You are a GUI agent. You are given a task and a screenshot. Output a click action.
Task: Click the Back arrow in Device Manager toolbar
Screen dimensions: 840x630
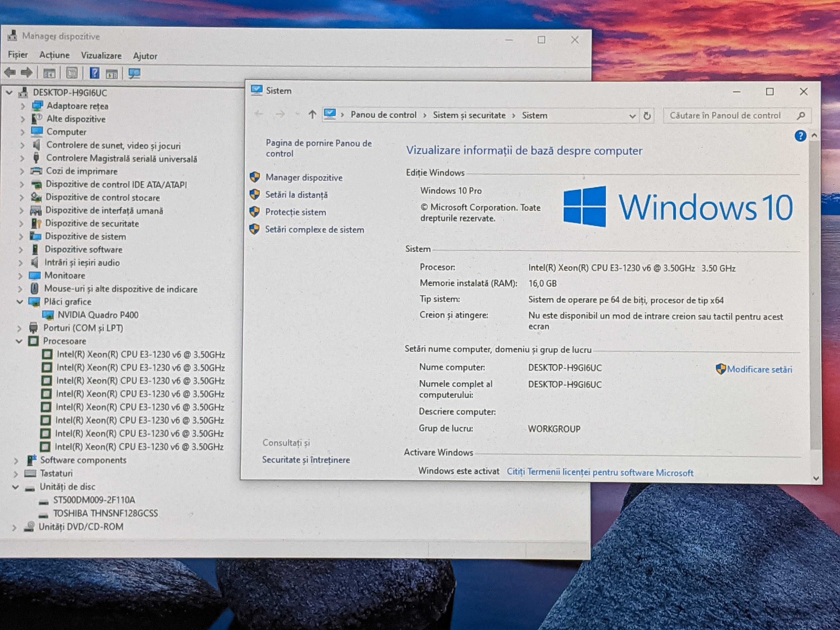(x=10, y=72)
